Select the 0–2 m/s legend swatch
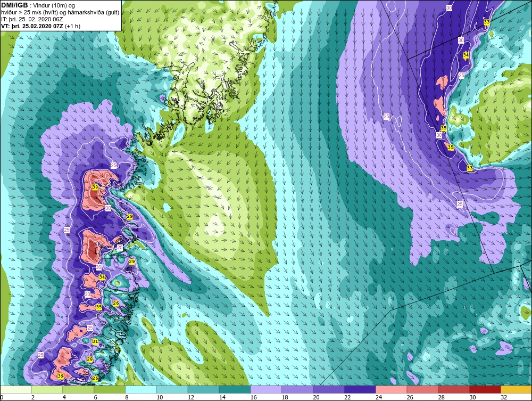 (x=15, y=389)
